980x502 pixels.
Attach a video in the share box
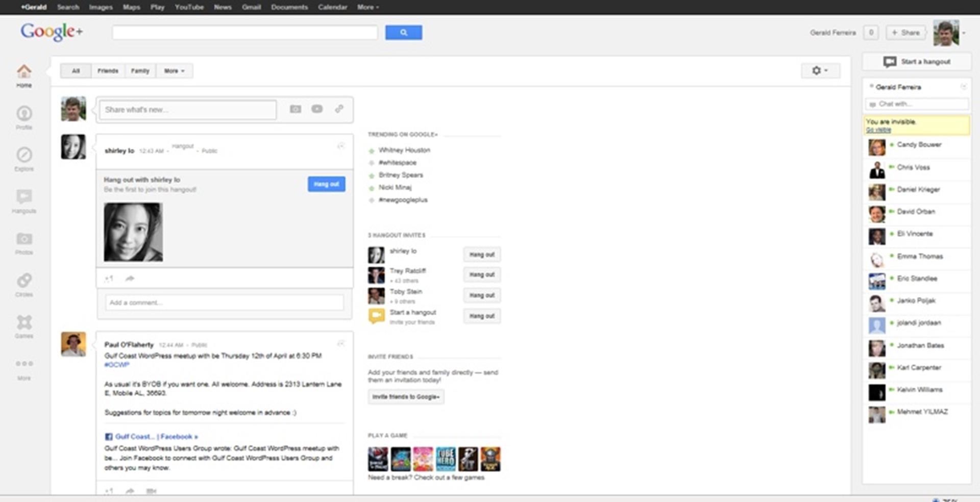pos(317,109)
